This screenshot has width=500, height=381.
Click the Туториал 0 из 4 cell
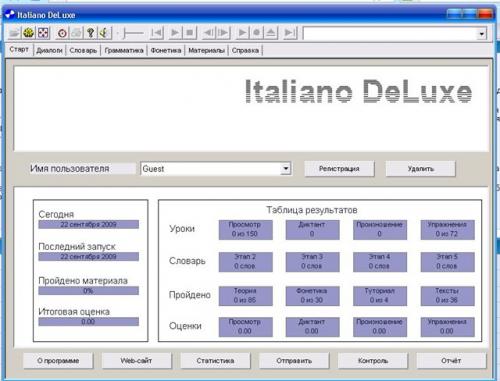(x=380, y=296)
